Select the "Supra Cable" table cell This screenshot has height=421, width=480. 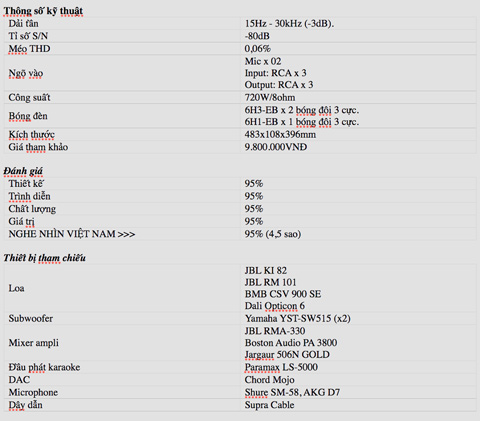359,405
